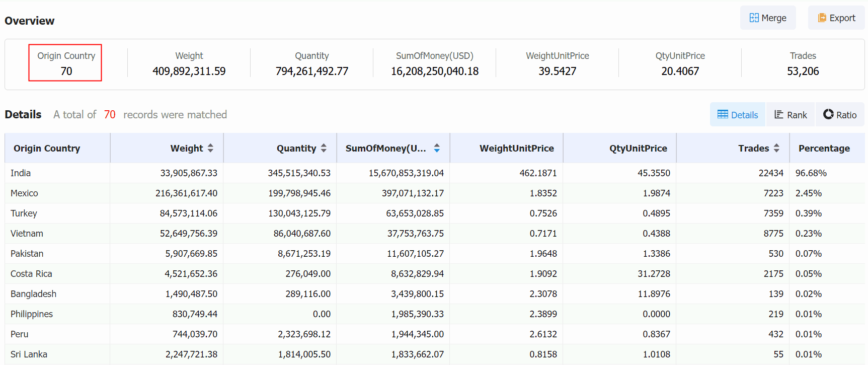Select the Turkey row name
Image resolution: width=868 pixels, height=365 pixels.
[24, 213]
